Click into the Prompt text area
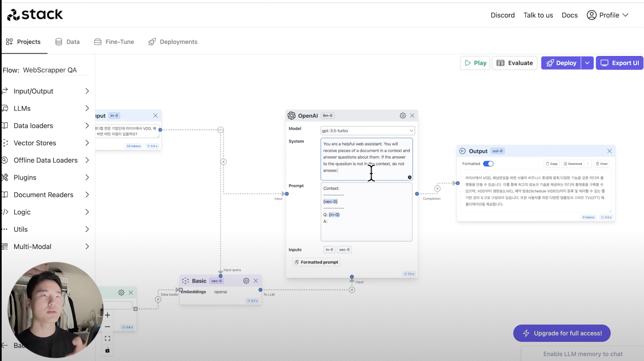This screenshot has height=361, width=644. (x=367, y=212)
